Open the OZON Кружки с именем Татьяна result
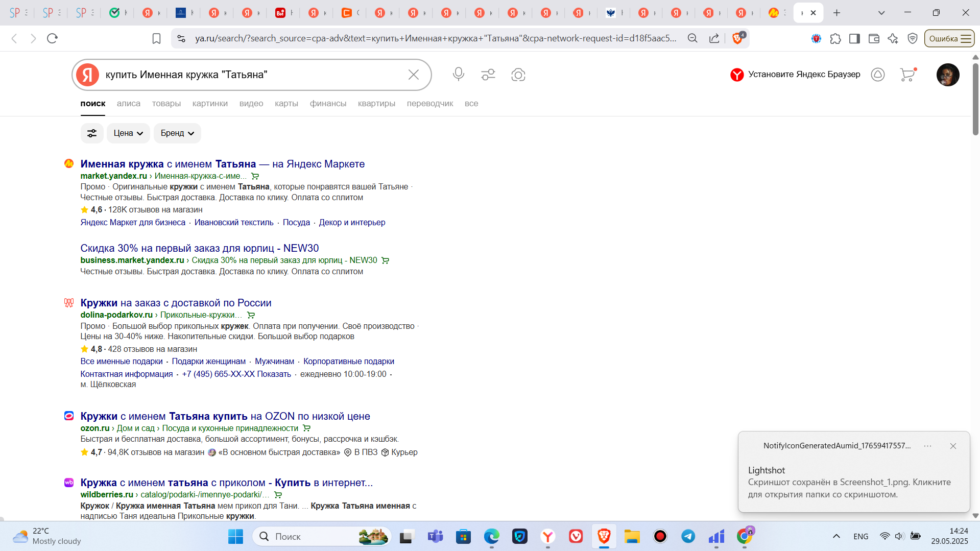 coord(225,416)
